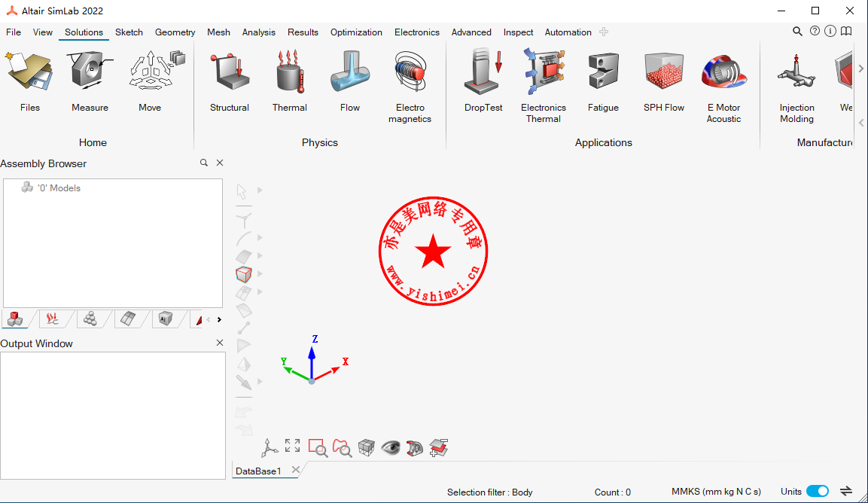Open the Structural physics solution
The width and height of the screenshot is (868, 503).
(229, 81)
